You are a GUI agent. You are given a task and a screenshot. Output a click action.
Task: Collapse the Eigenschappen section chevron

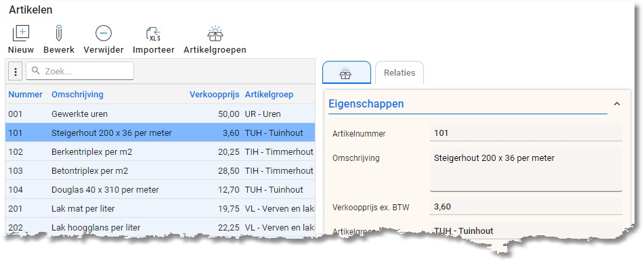617,104
